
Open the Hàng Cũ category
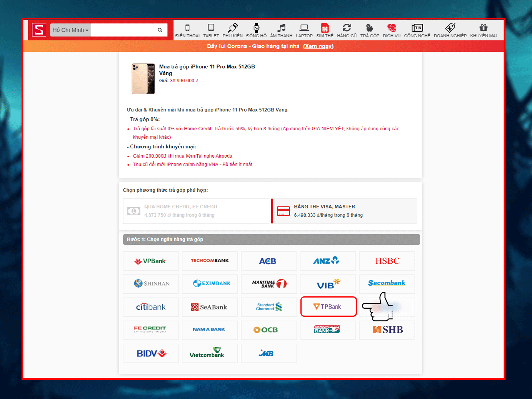click(347, 31)
